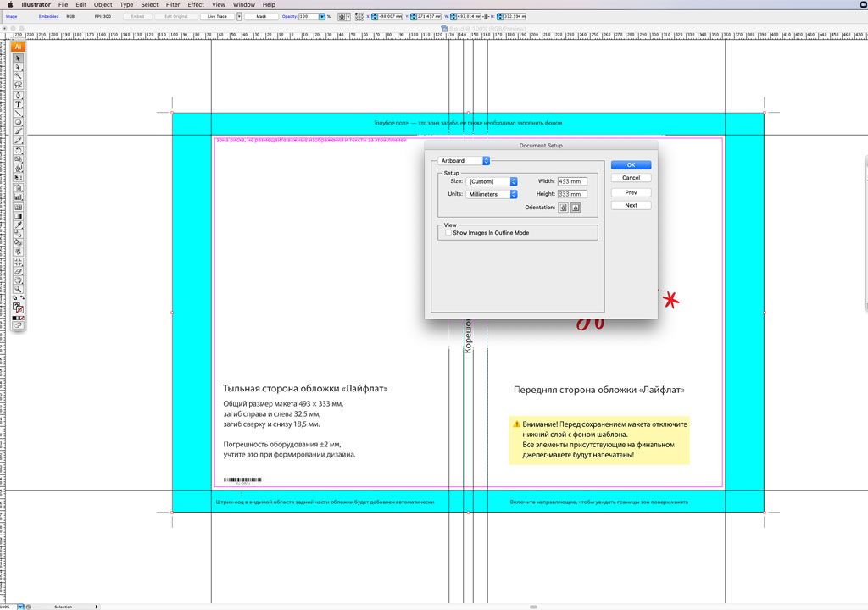
Task: Select the Rotate tool
Action: [x=19, y=151]
